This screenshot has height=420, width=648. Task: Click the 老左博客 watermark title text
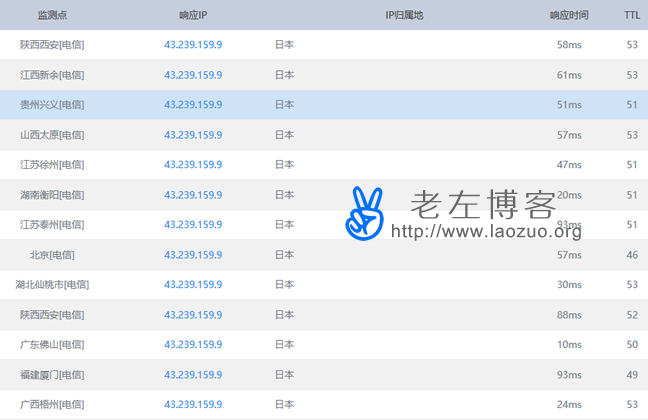point(483,204)
